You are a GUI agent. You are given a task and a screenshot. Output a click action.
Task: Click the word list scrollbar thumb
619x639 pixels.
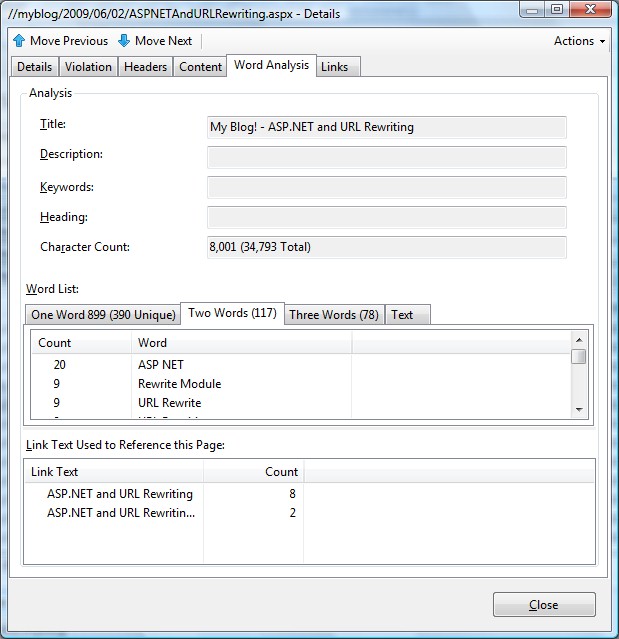(x=579, y=357)
